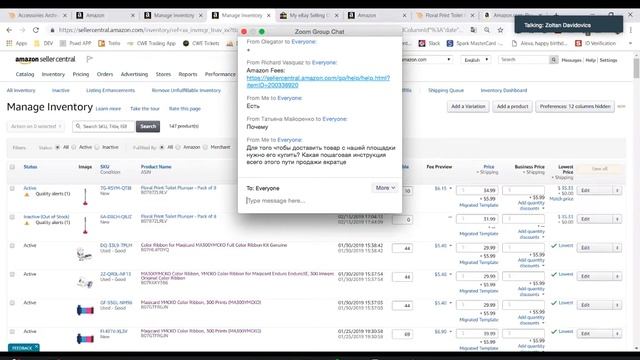Image resolution: width=640 pixels, height=360 pixels.
Task: Open the Inventory menu
Action: [x=53, y=74]
